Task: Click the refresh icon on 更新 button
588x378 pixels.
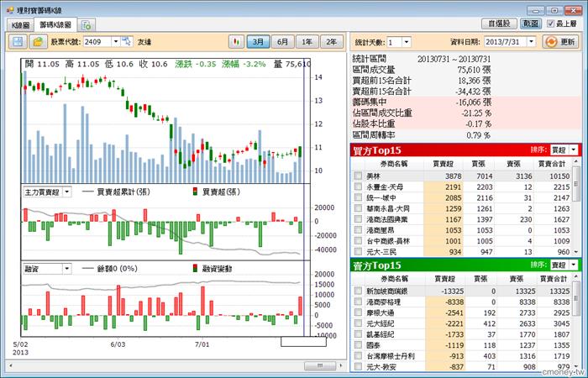Action: [551, 42]
